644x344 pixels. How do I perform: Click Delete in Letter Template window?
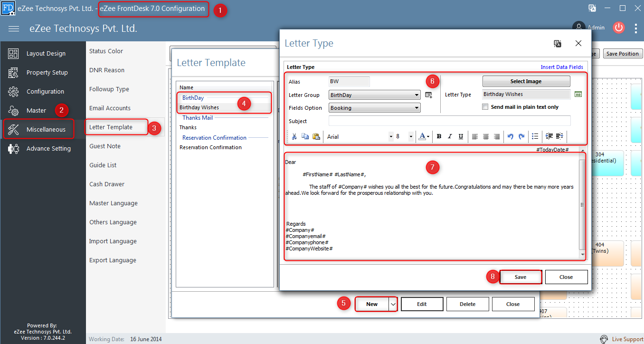pyautogui.click(x=467, y=304)
